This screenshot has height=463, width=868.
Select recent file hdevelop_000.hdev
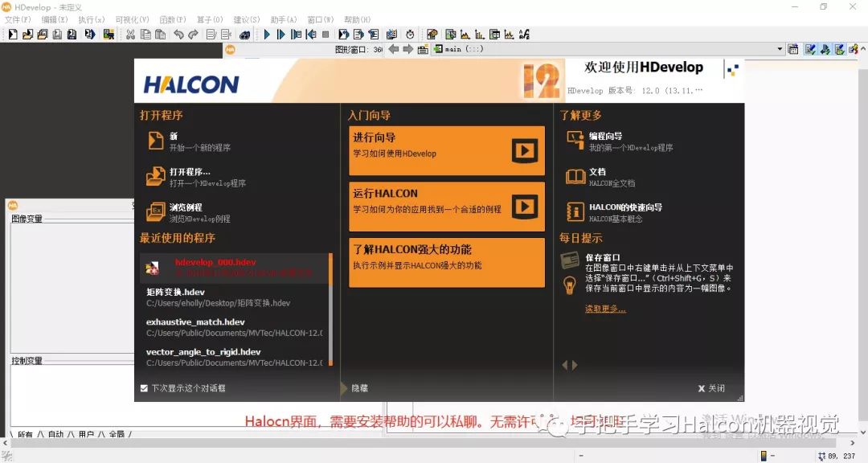point(235,268)
